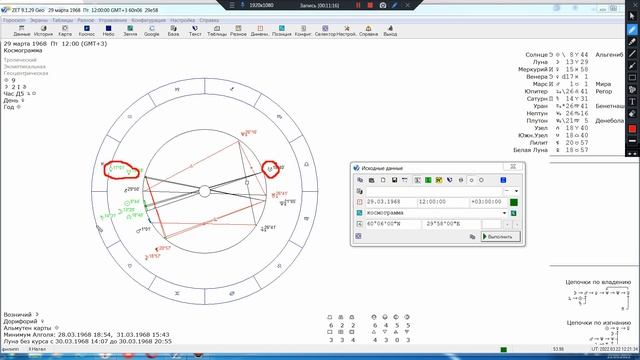The image size is (640, 360).
Task: Click the Солнце row in planet table
Action: pos(574,54)
